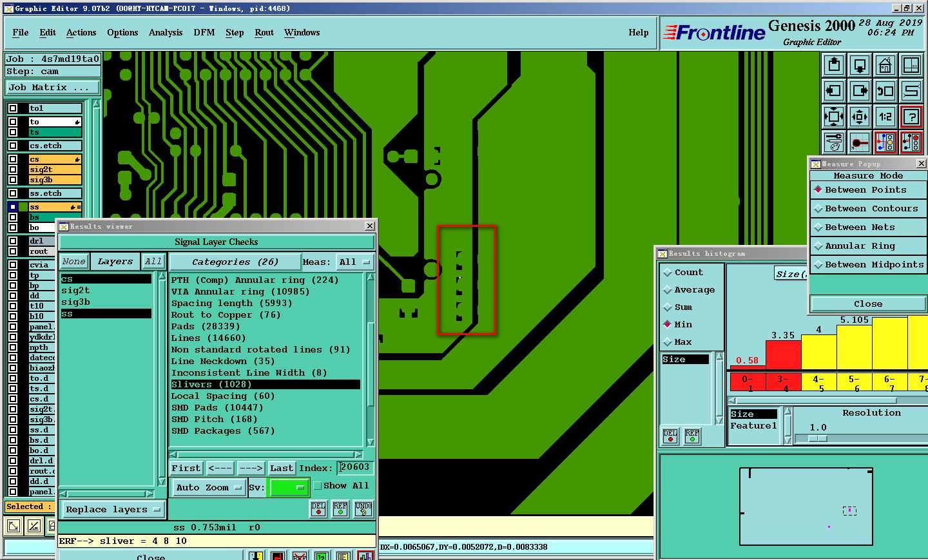This screenshot has width=928, height=560.
Task: Open the XY coordinate window icon
Action: tap(911, 65)
